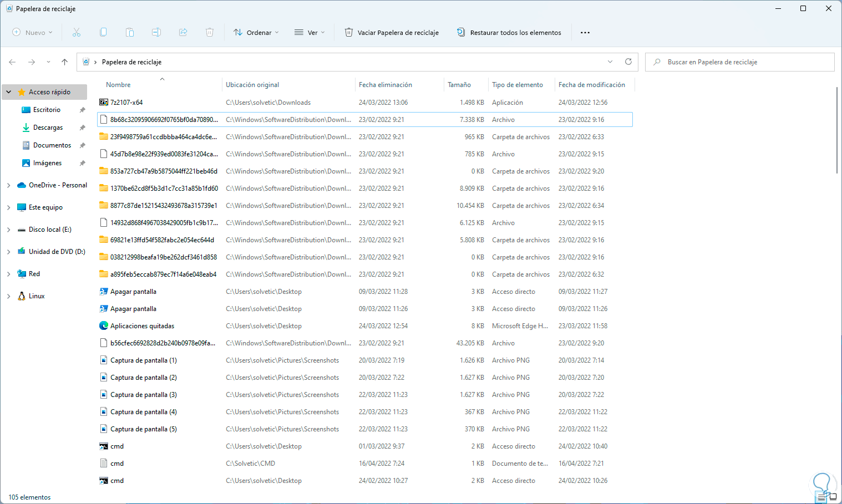Viewport: 842px width, 504px height.
Task: Collapse the Acceso rápido section
Action: tap(9, 92)
